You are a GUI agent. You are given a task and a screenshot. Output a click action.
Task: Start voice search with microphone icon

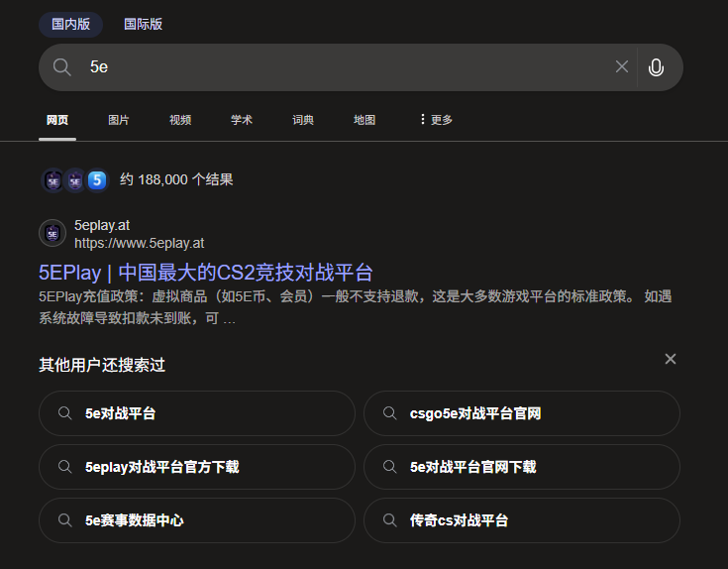click(x=656, y=67)
